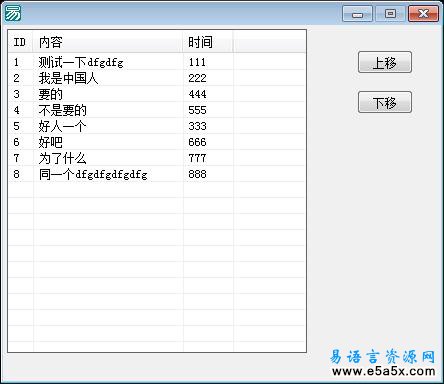Click time value 666

point(197,142)
